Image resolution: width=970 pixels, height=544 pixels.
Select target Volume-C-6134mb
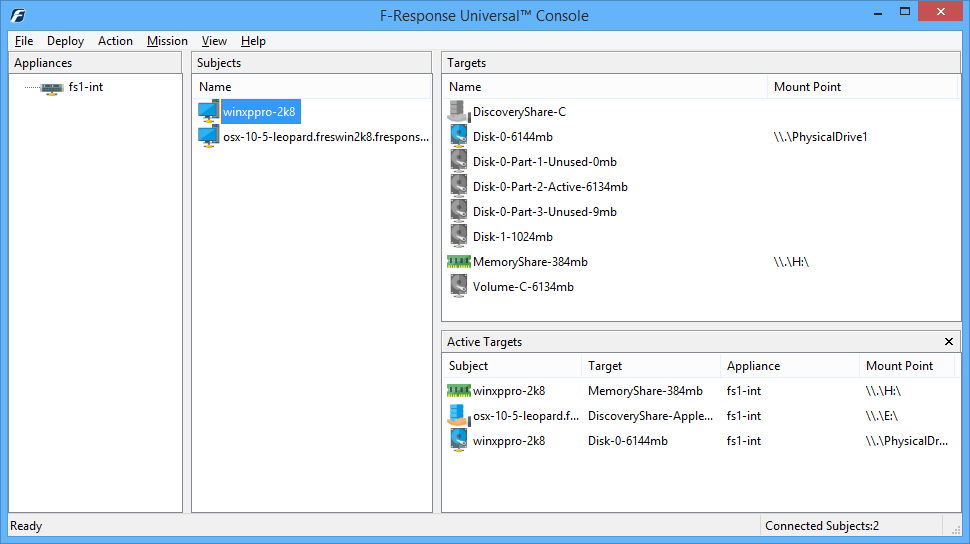523,287
